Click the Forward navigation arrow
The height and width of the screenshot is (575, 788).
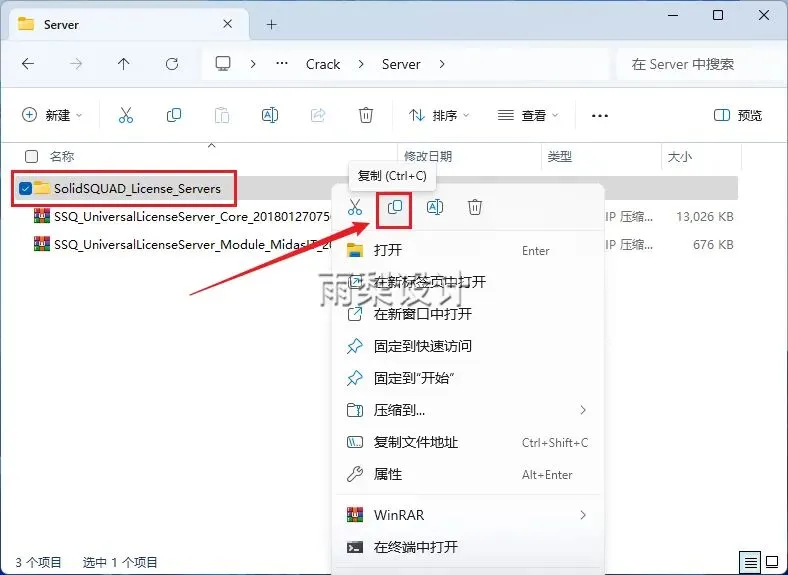(76, 64)
